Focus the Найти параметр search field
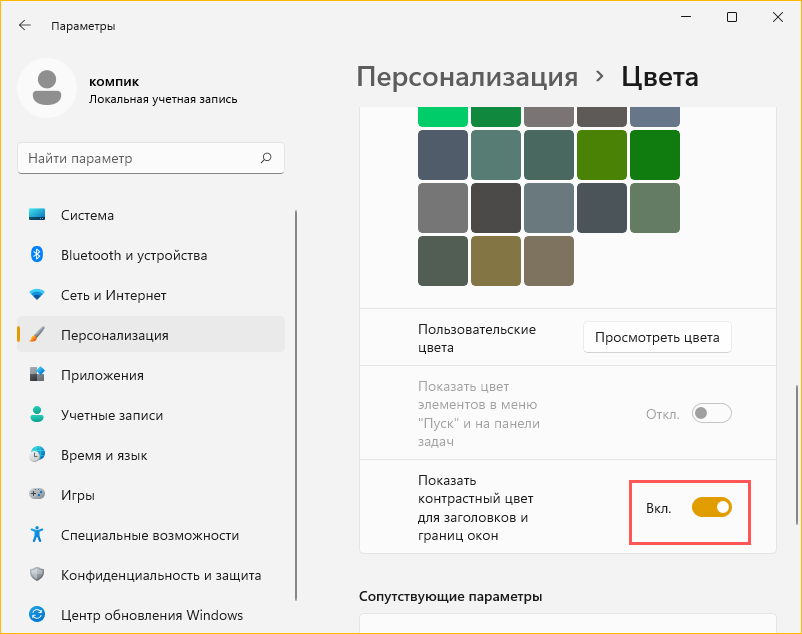Viewport: 802px width, 634px height. coord(151,158)
